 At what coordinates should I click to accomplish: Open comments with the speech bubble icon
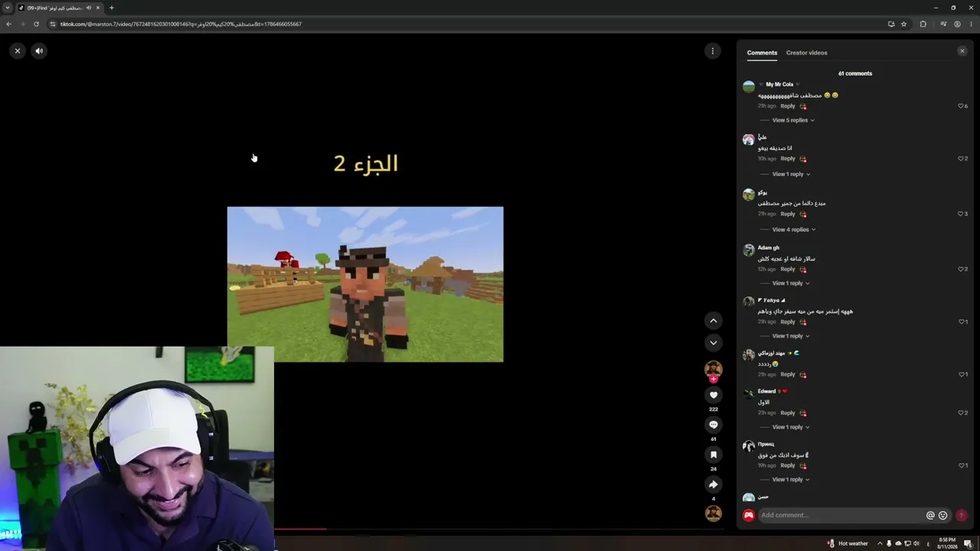[x=714, y=425]
